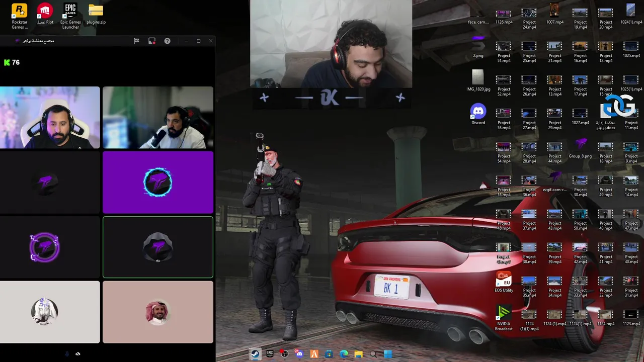Screen dimensions: 644x362
Task: Select Project 13.mp4 on the desktop
Action: pos(554,86)
